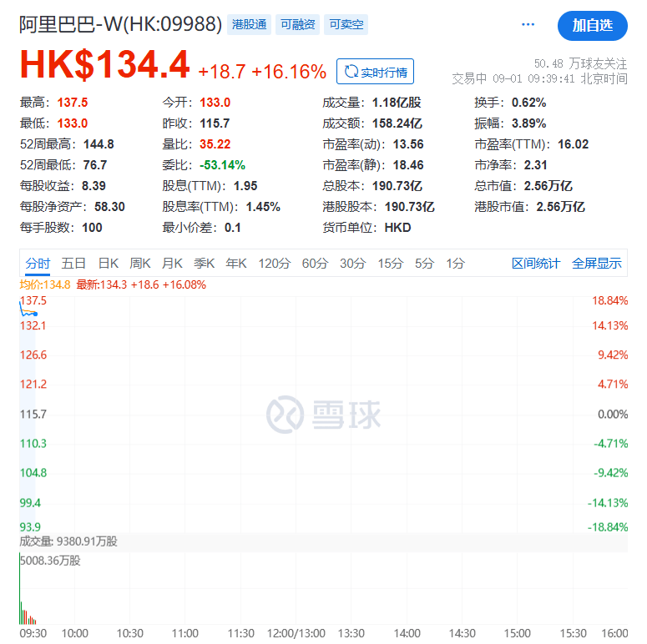The height and width of the screenshot is (644, 647).
Task: Click the 成交额 value 158.24亿
Action: point(397,123)
